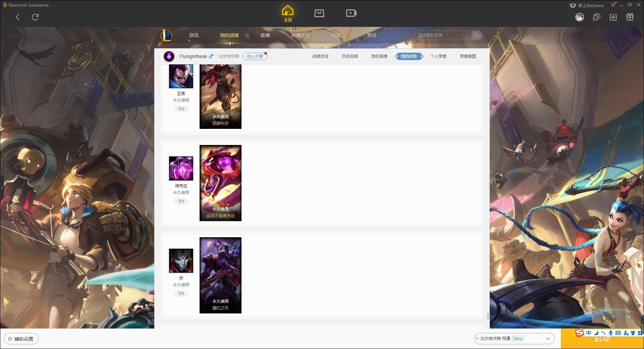This screenshot has width=644, height=349.
Task: Open the Sogou skin shirt icon
Action: tap(633, 333)
